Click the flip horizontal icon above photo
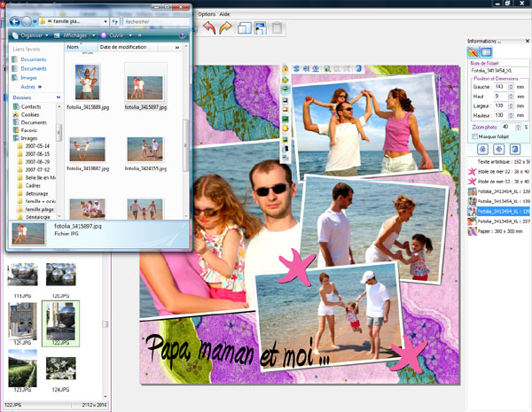Viewport: 532px width, 412px height. (x=296, y=69)
